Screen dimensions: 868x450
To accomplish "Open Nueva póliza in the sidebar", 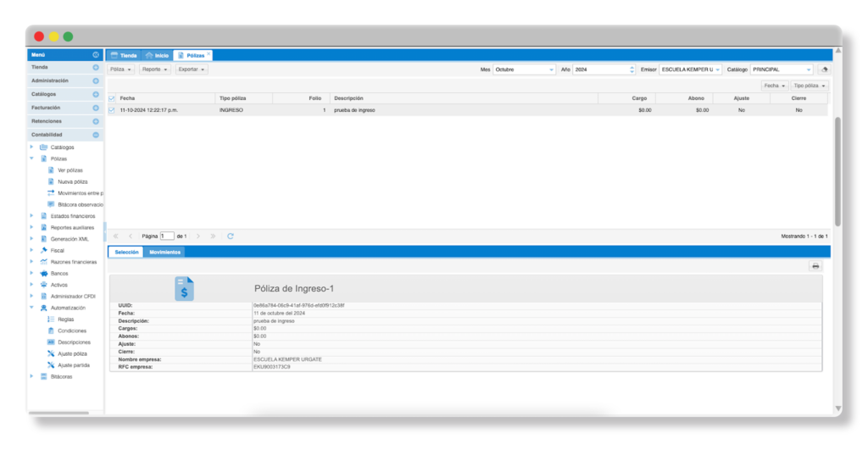I will [x=71, y=181].
